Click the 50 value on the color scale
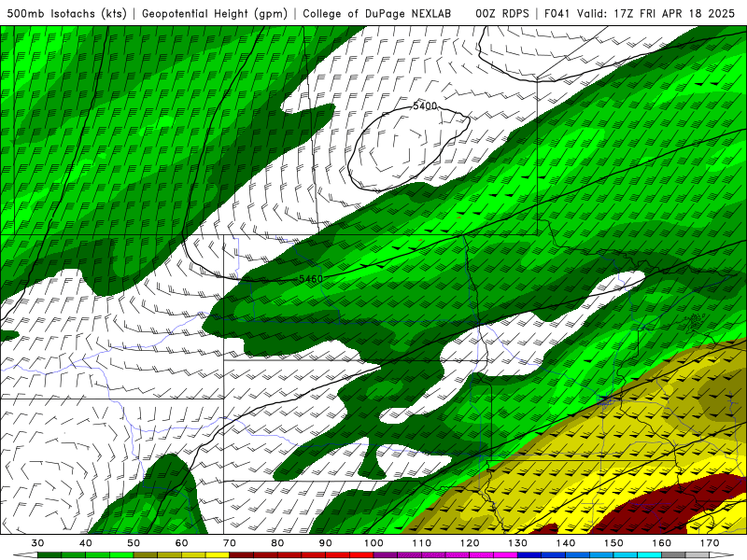This screenshot has height=560, width=747. [134, 543]
